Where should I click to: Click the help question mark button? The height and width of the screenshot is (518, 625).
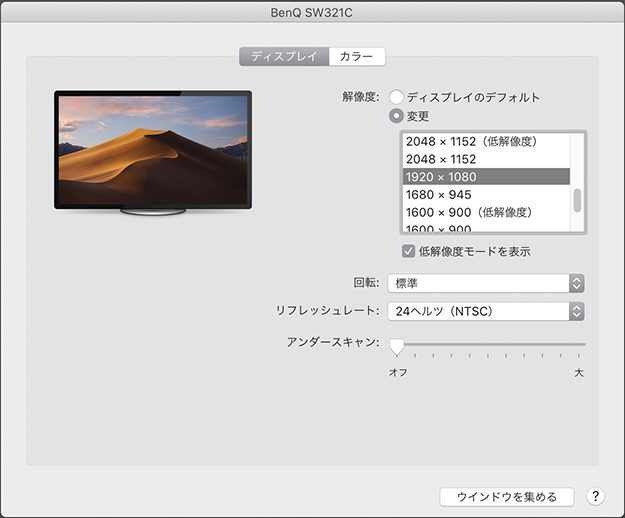pyautogui.click(x=595, y=496)
